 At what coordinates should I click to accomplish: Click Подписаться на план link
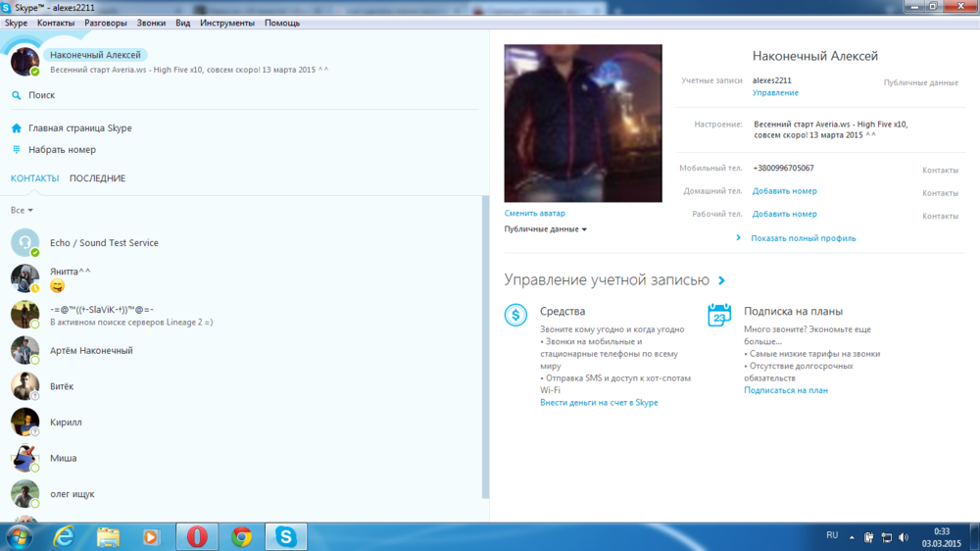[786, 390]
